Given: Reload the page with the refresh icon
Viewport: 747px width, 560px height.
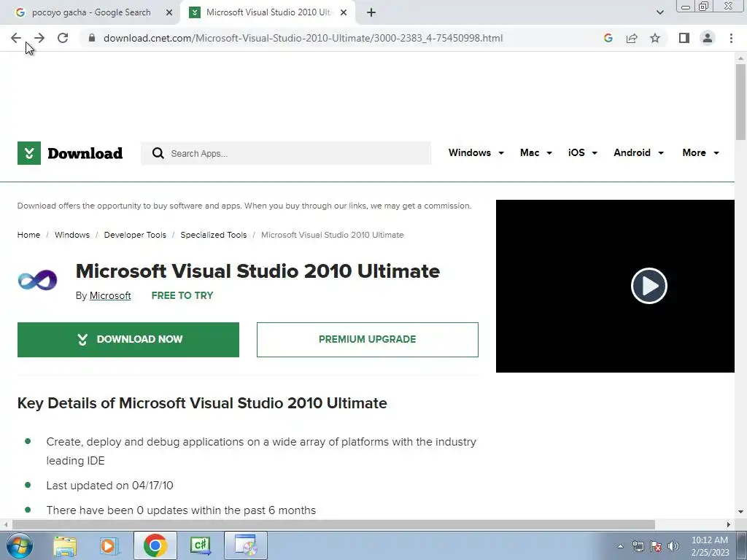Looking at the screenshot, I should pos(63,38).
